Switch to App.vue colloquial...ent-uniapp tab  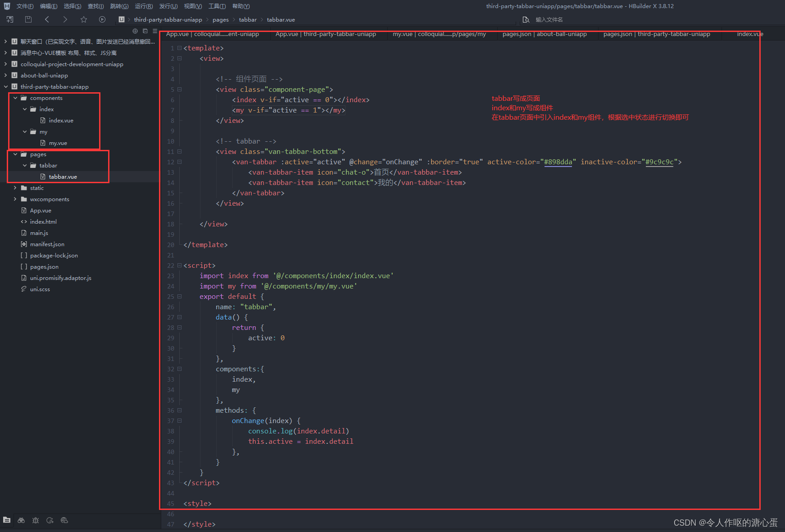[213, 34]
